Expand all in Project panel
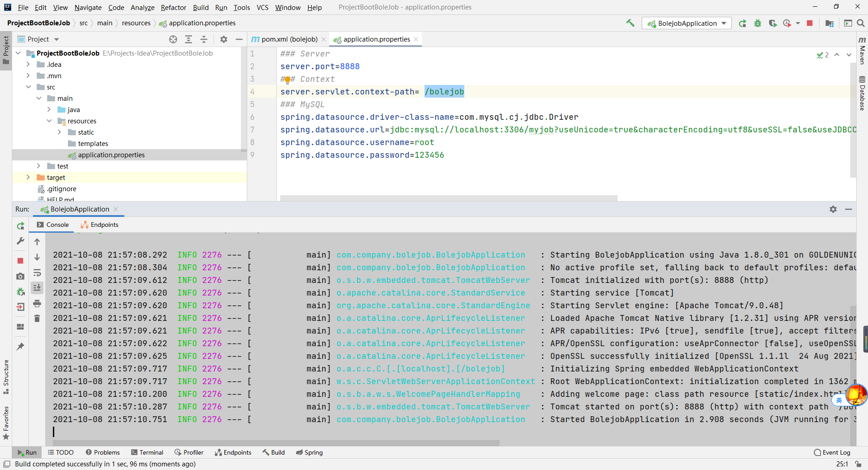The image size is (868, 470). pyautogui.click(x=189, y=39)
